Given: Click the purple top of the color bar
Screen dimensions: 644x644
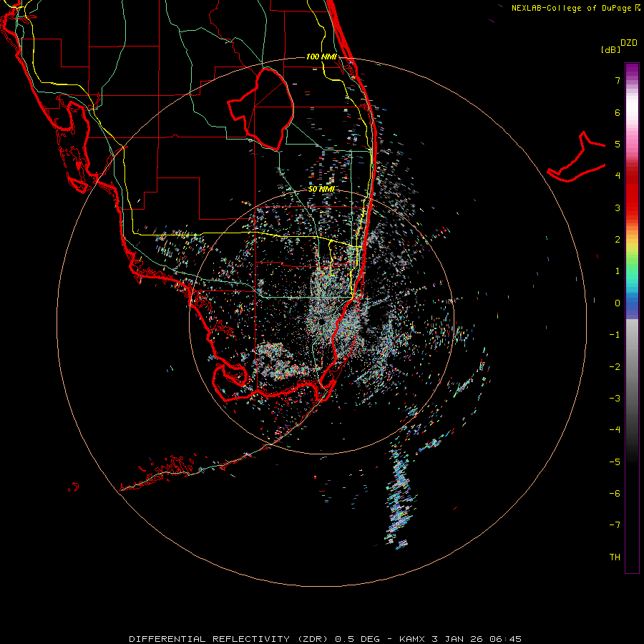Looking at the screenshot, I should pos(632,70).
